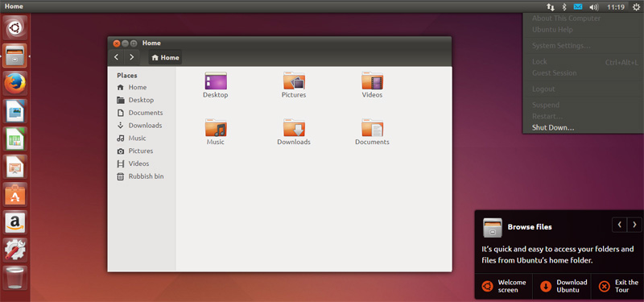
Task: Go to previous tour step arrow
Action: (619, 225)
